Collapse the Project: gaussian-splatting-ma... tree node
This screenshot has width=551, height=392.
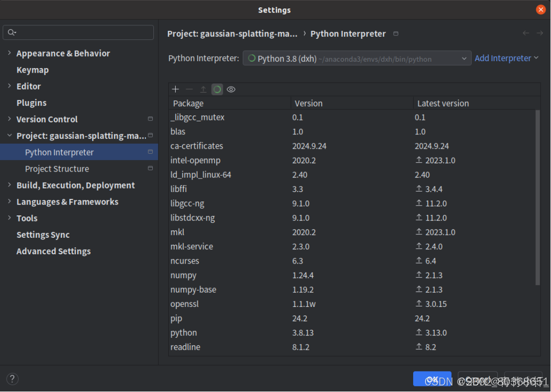9,135
